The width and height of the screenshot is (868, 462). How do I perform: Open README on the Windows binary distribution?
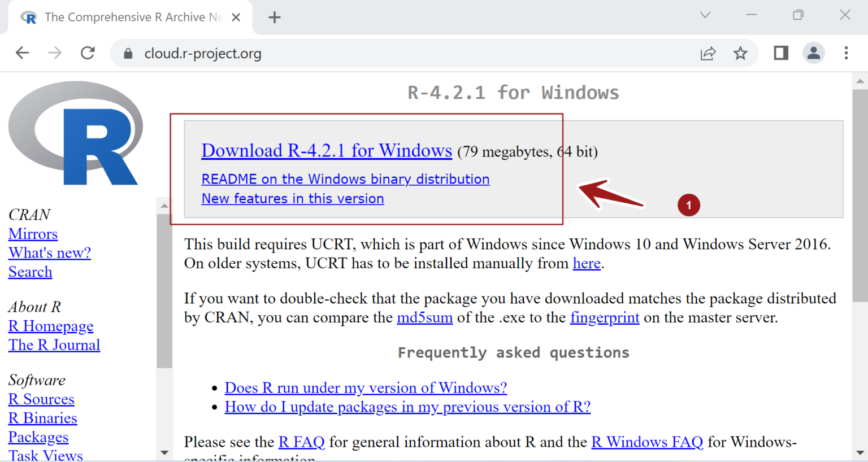coord(345,179)
